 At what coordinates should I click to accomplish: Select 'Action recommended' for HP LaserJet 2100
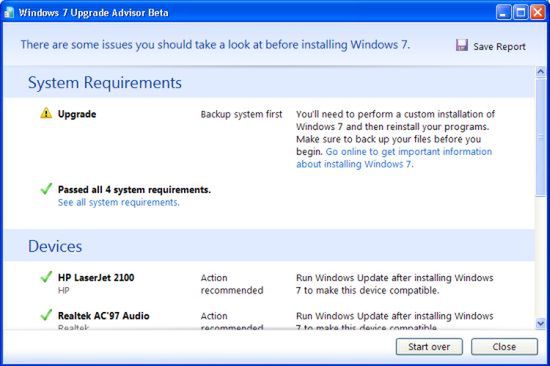tap(232, 284)
